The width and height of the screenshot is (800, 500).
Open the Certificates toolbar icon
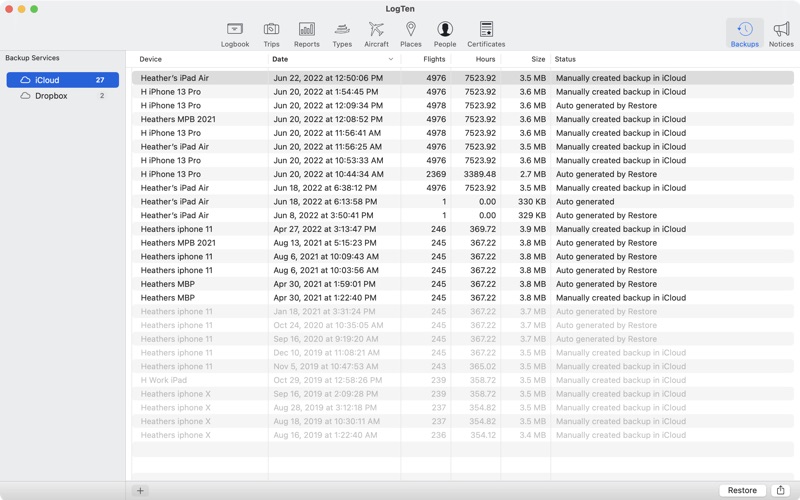[486, 35]
